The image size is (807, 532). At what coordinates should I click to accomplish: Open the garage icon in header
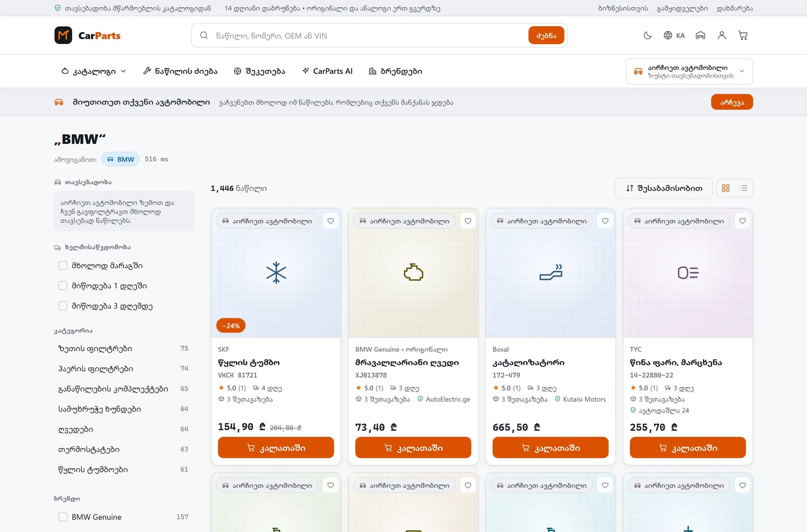point(700,35)
